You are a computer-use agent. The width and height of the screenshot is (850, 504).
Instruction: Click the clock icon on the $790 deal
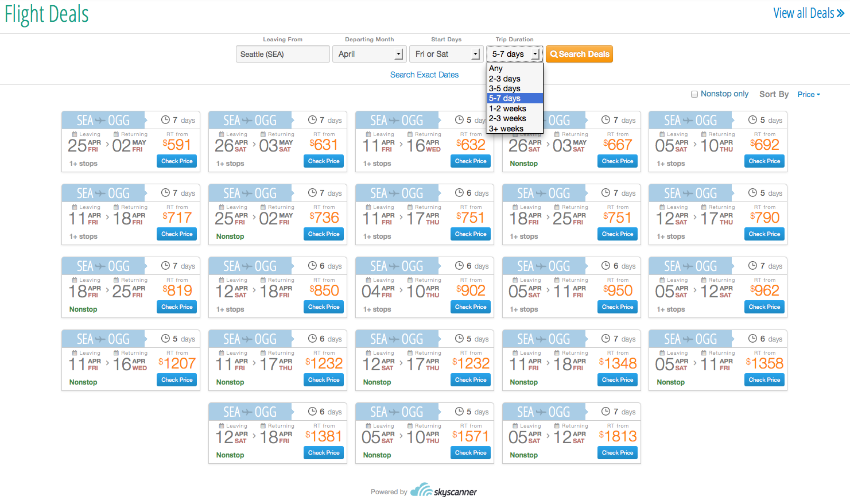(x=752, y=193)
